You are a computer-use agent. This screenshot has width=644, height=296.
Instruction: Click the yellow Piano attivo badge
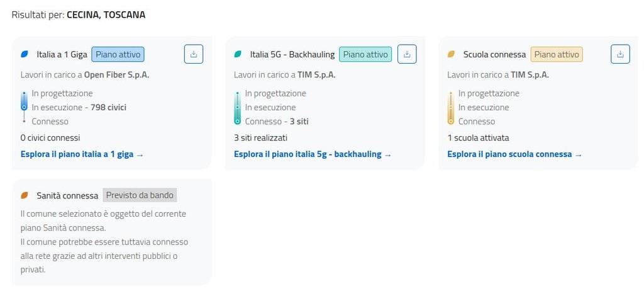click(557, 54)
